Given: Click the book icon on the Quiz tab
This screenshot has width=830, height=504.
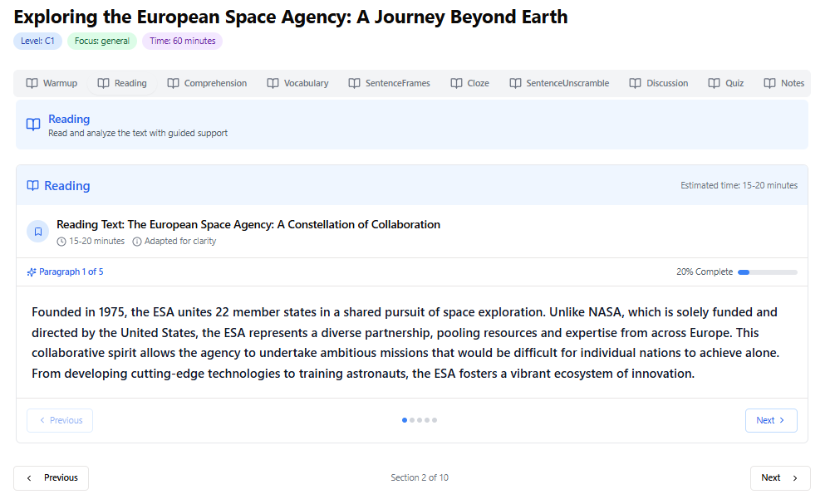Looking at the screenshot, I should point(714,83).
